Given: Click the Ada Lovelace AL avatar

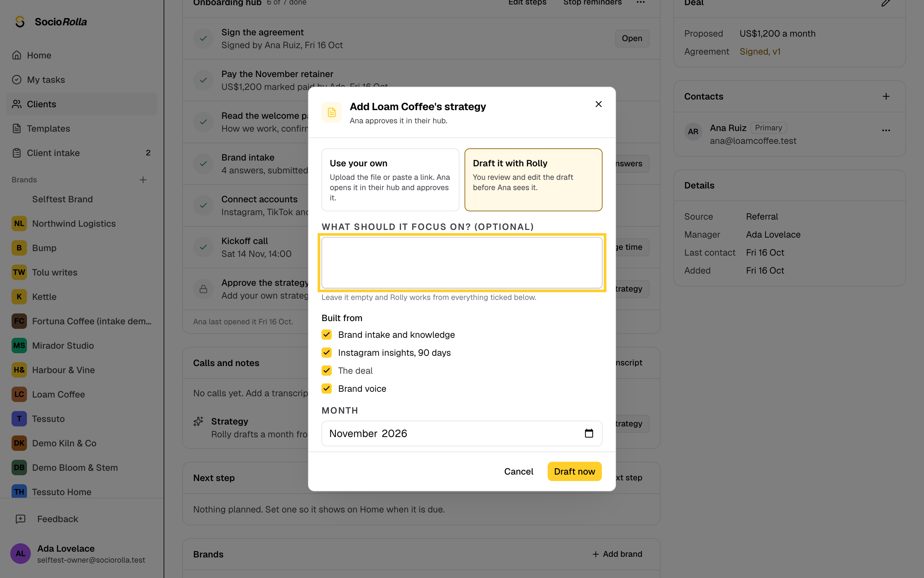Looking at the screenshot, I should tap(20, 554).
